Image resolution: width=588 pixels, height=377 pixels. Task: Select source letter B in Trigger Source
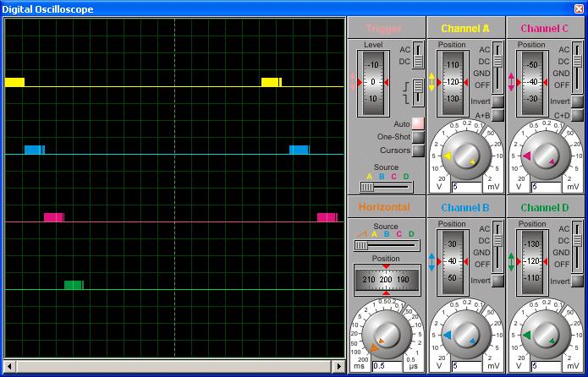coord(382,176)
